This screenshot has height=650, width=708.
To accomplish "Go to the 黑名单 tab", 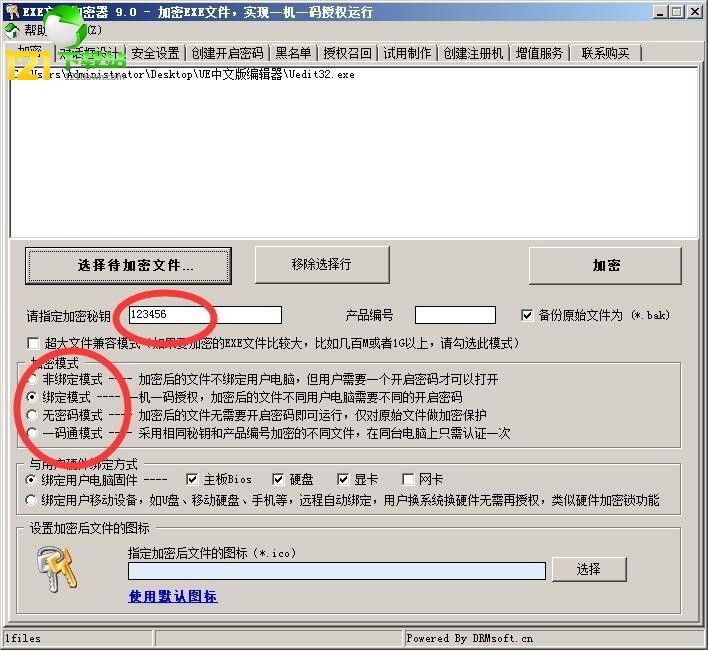I will tap(293, 53).
